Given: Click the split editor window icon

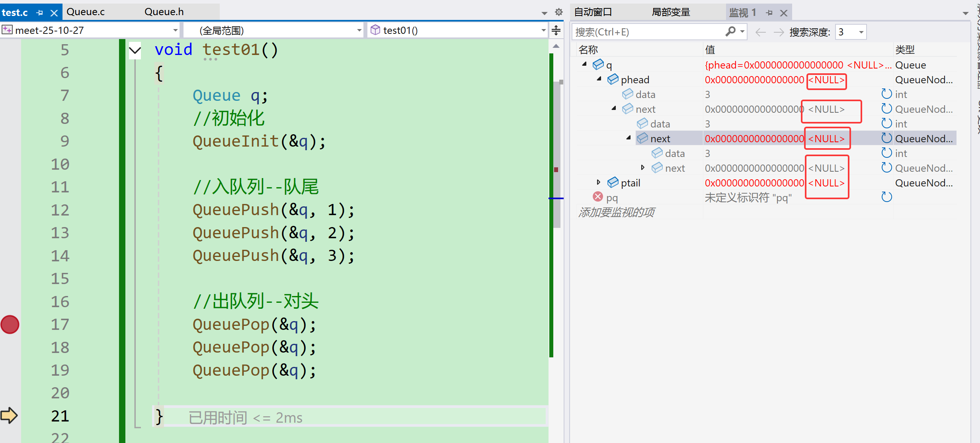Looking at the screenshot, I should (x=556, y=30).
